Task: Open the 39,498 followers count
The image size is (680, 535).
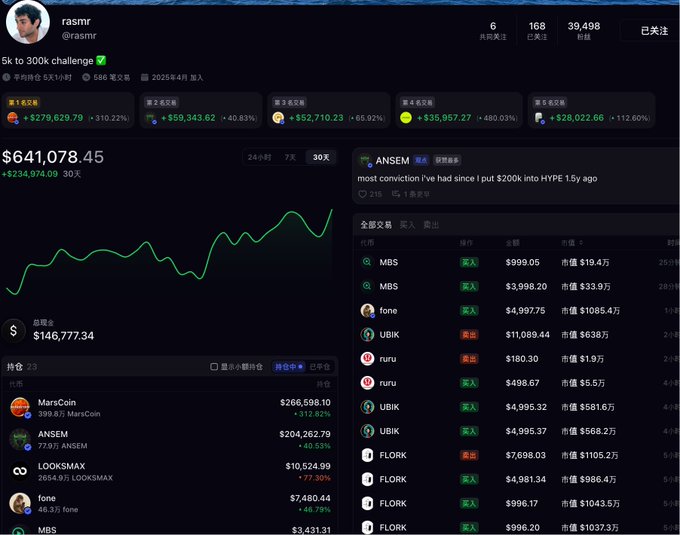Action: click(584, 30)
